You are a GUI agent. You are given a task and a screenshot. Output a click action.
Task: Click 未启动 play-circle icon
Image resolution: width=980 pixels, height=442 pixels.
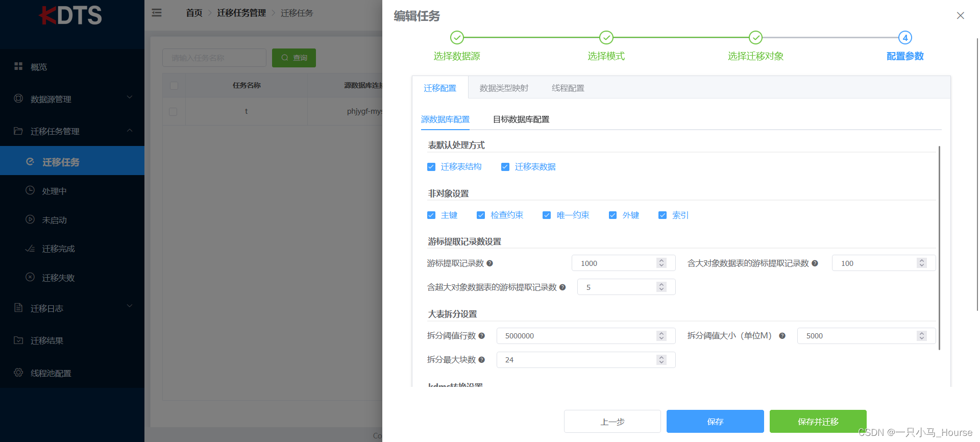[x=30, y=219]
